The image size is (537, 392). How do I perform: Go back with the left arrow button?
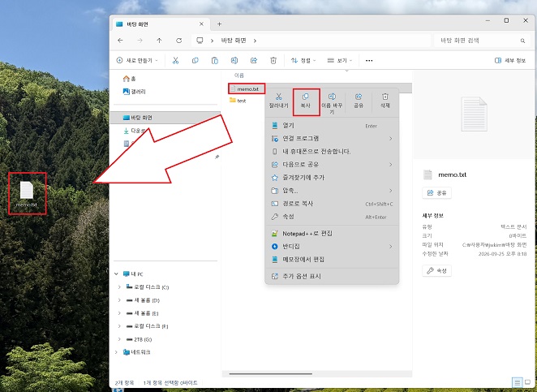click(120, 41)
